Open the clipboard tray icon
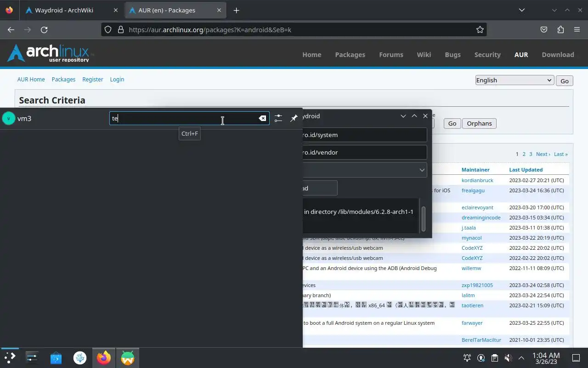Image resolution: width=588 pixels, height=368 pixels. (x=495, y=358)
